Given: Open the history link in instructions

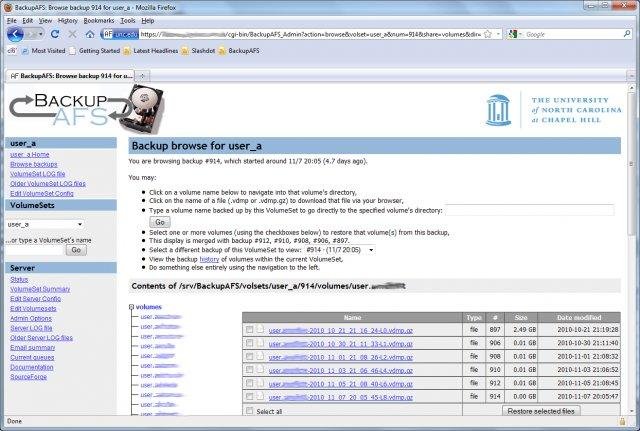Looking at the screenshot, I should pos(209,259).
